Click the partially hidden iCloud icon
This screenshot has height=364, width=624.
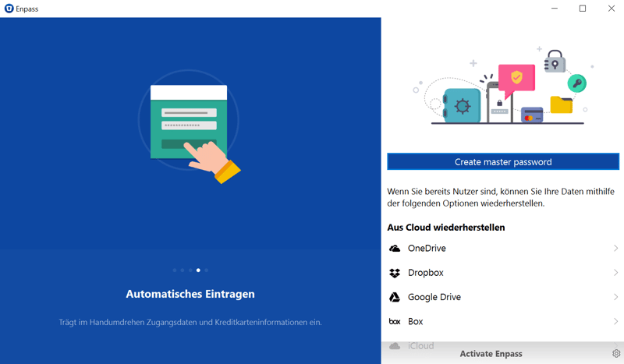pos(395,345)
